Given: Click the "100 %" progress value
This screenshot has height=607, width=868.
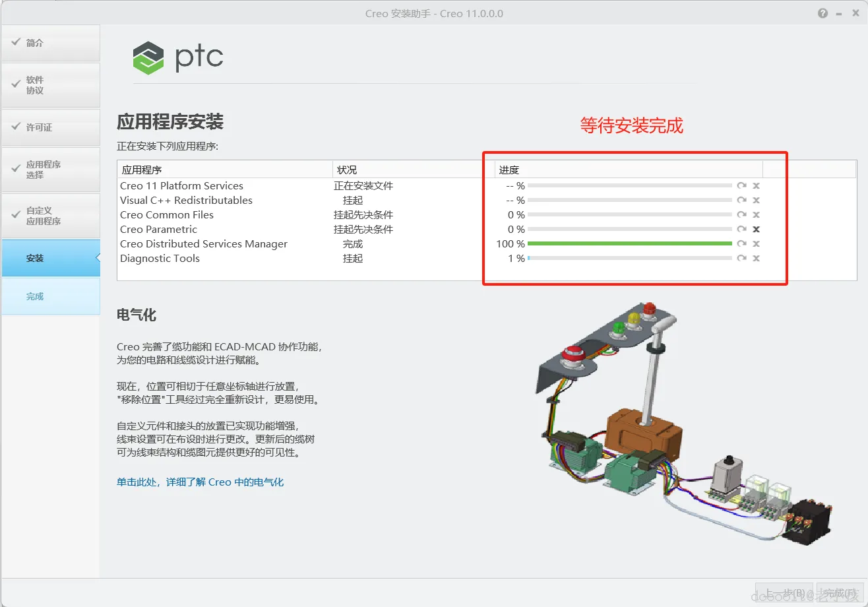Looking at the screenshot, I should pyautogui.click(x=511, y=244).
